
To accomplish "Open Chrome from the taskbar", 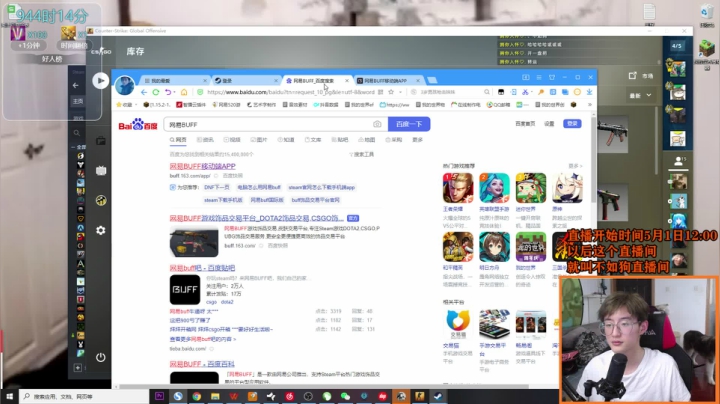I will click(x=197, y=396).
